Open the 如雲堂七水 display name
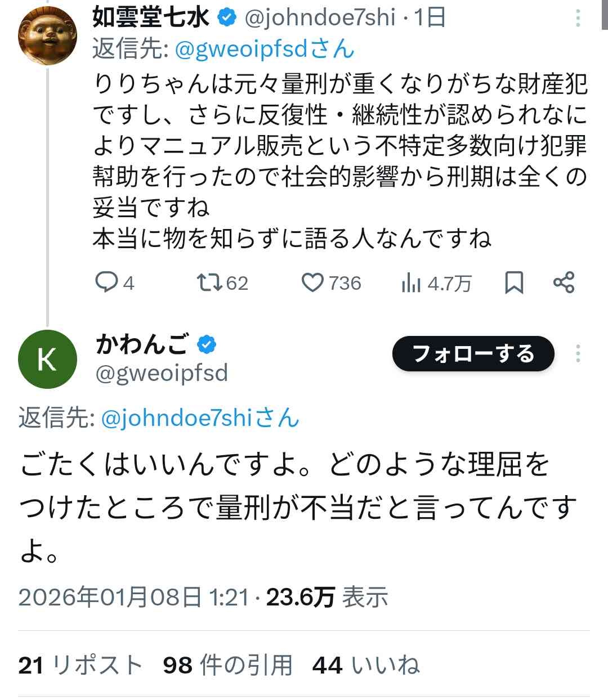 pyautogui.click(x=150, y=18)
